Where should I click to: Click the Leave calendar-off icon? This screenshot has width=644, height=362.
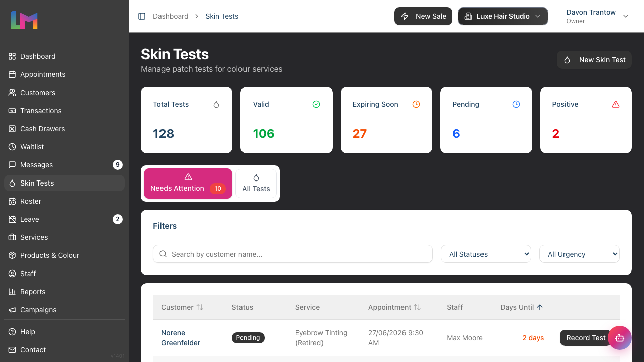[x=12, y=219]
